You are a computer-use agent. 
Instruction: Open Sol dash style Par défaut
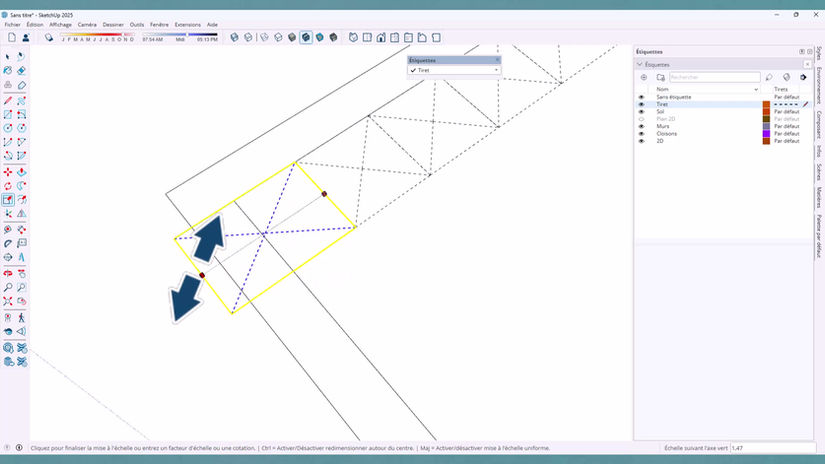[x=787, y=112]
